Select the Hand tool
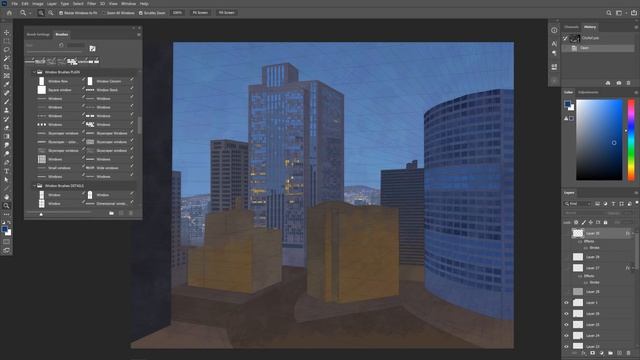Screen dimensions: 640x360 pyautogui.click(x=7, y=197)
